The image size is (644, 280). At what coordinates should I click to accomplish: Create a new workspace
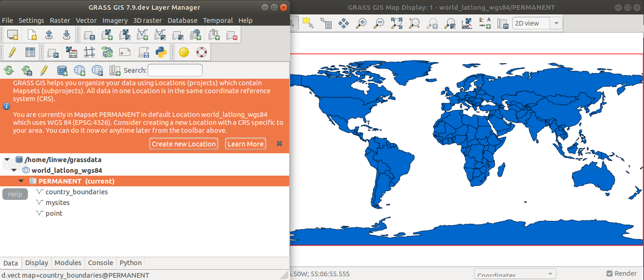(31, 35)
